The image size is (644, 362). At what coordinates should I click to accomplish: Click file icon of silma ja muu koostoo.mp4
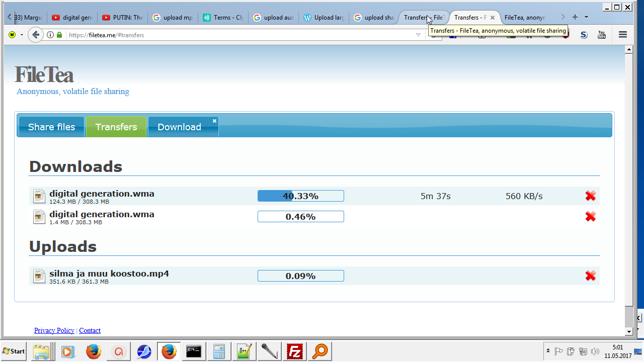click(x=39, y=276)
